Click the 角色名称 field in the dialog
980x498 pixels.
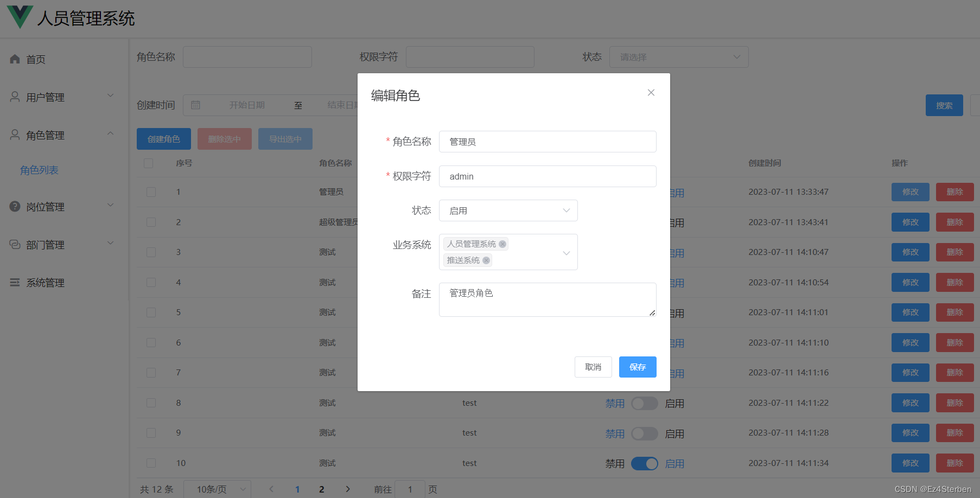click(548, 142)
